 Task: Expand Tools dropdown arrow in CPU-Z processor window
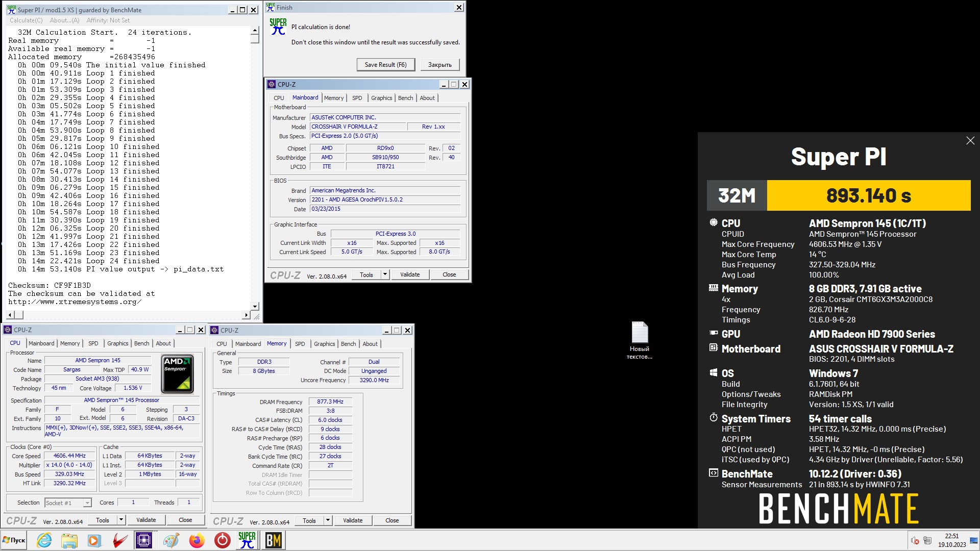(x=121, y=520)
